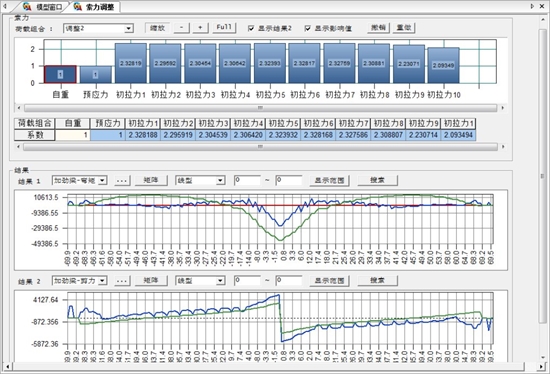Click the 撤销 undo button
This screenshot has height=374, width=550.
tap(378, 28)
